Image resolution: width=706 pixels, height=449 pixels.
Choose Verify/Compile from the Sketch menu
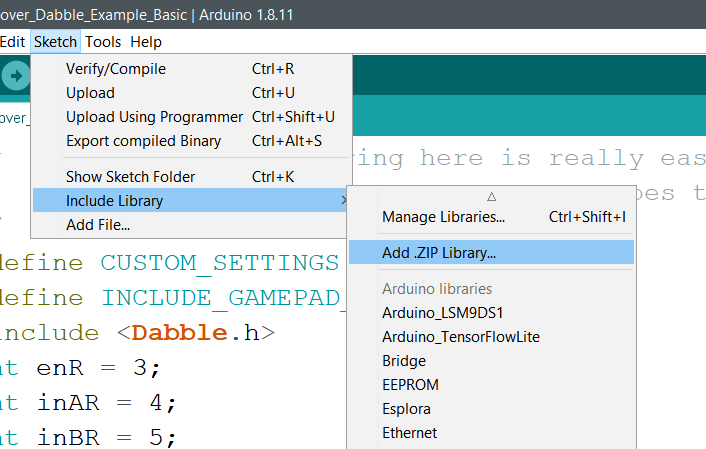pyautogui.click(x=192, y=69)
